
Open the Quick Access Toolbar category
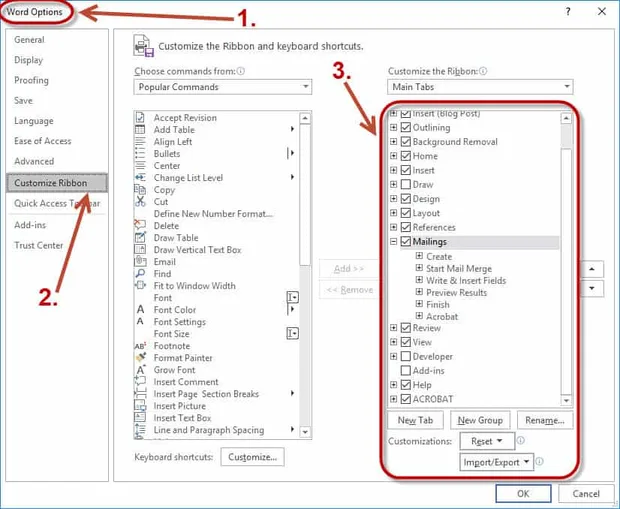point(57,203)
